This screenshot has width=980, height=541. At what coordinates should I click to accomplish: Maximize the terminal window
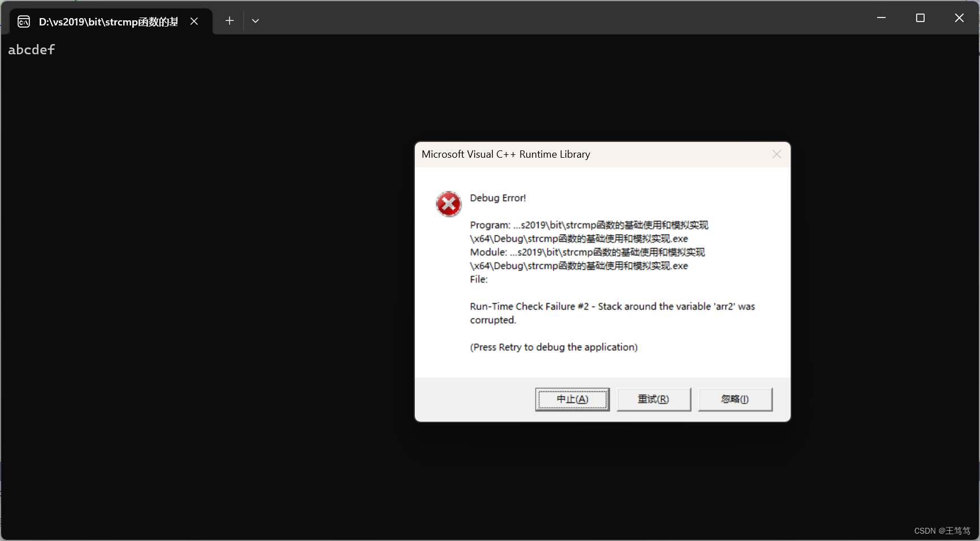pyautogui.click(x=920, y=18)
